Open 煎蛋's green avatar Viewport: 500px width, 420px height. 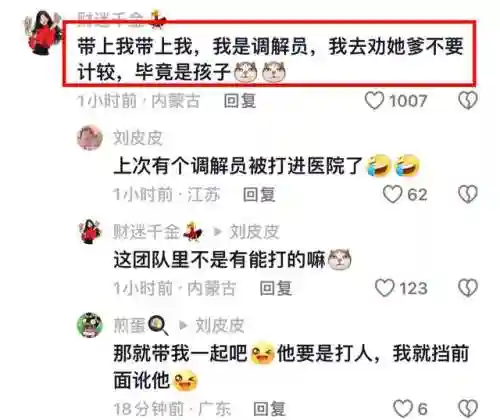click(x=90, y=325)
